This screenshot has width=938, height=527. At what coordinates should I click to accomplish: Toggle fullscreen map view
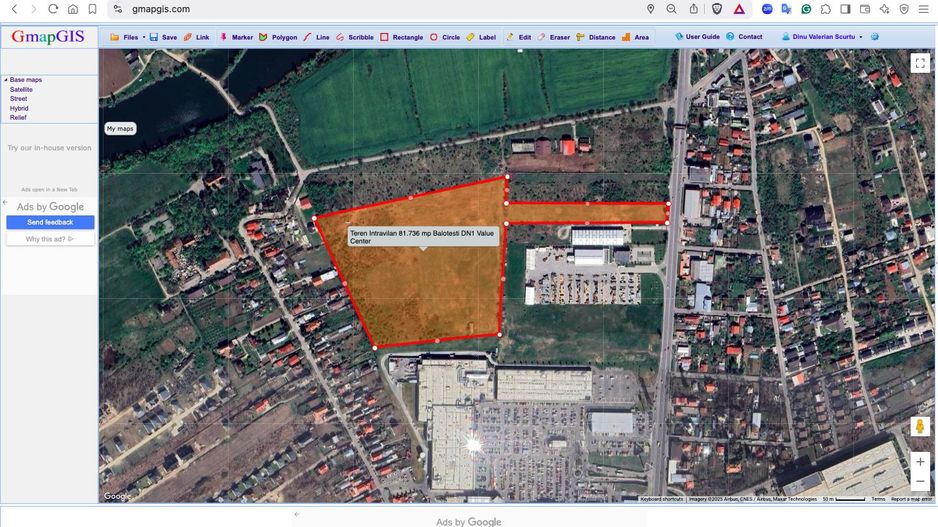(920, 63)
